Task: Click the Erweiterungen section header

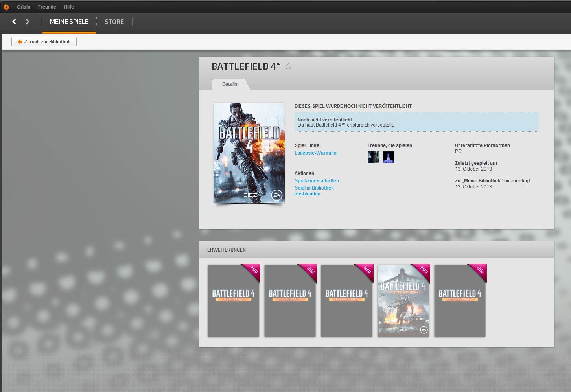Action: (x=227, y=250)
